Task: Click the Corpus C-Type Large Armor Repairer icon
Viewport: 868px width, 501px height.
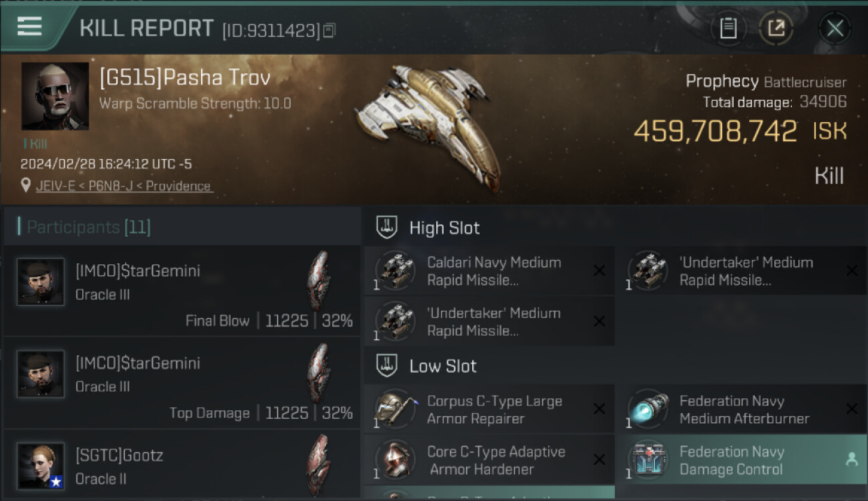Action: [395, 409]
